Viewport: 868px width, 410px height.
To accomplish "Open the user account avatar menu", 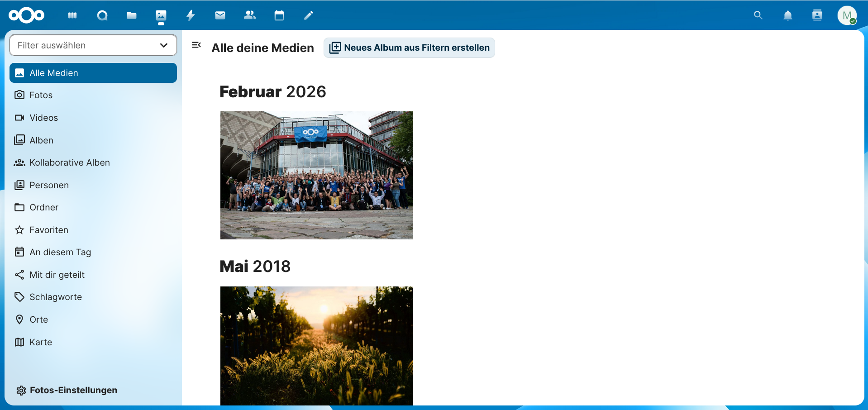I will (x=847, y=15).
